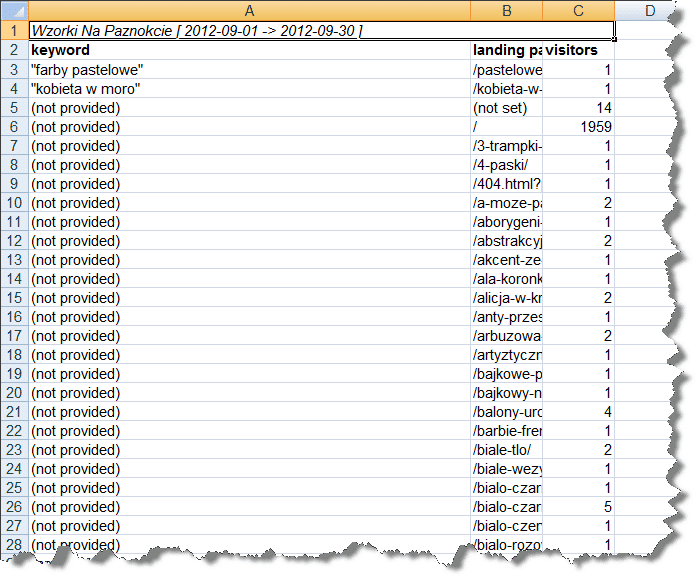This screenshot has width=696, height=576.
Task: Click the cell with 14 visitors
Action: 578,108
